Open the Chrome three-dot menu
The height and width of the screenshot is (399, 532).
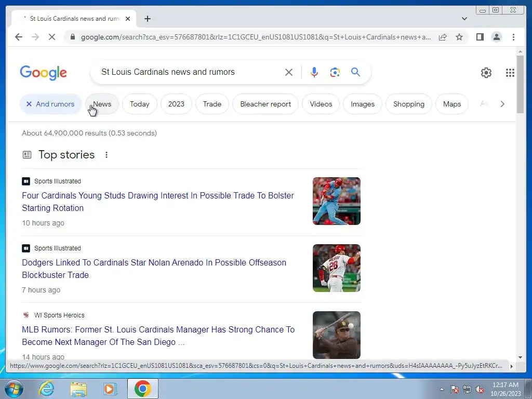(513, 37)
